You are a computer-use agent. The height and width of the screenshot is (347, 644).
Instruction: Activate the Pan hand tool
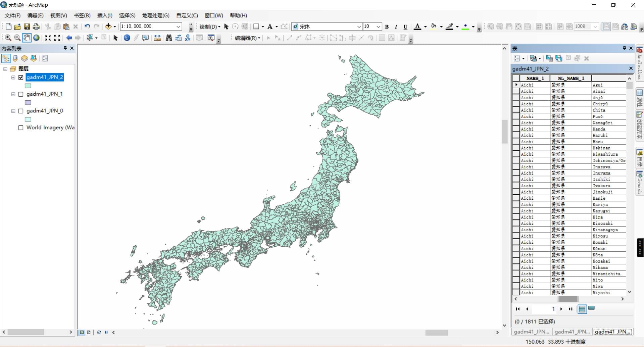[x=27, y=38]
